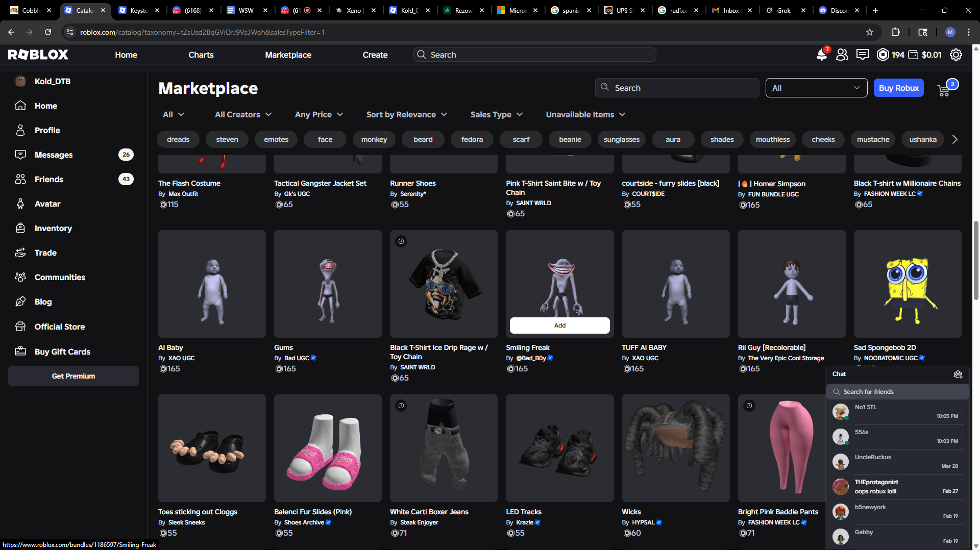Open a new browser tab
Image resolution: width=980 pixels, height=551 pixels.
[x=875, y=10]
